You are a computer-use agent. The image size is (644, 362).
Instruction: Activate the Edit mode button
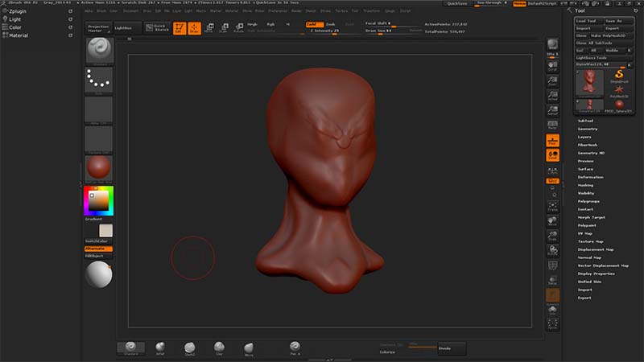point(180,28)
